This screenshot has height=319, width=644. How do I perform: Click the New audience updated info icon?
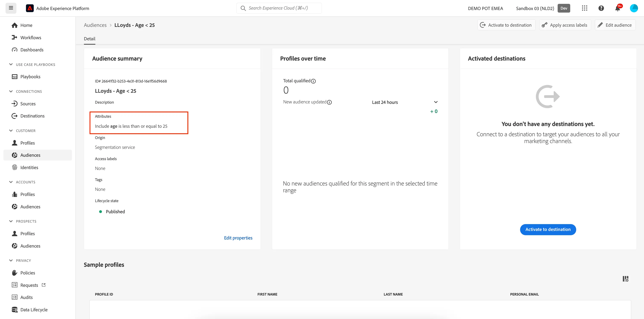pyautogui.click(x=329, y=102)
